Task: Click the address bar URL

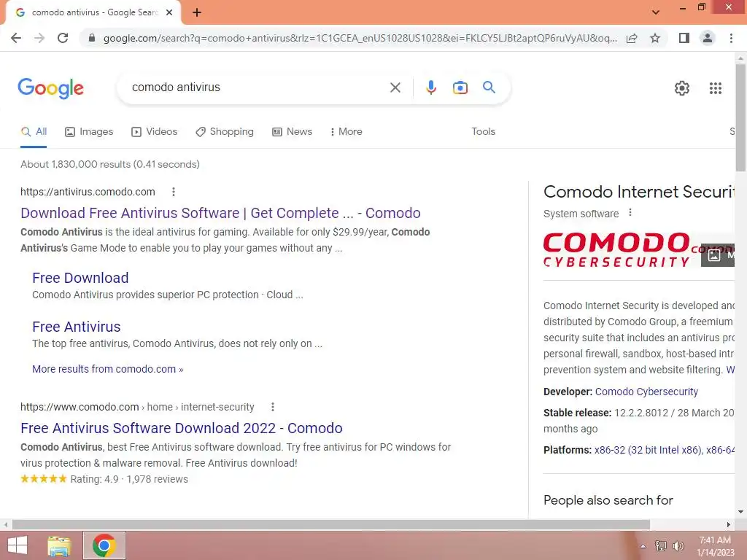Action: (x=360, y=38)
